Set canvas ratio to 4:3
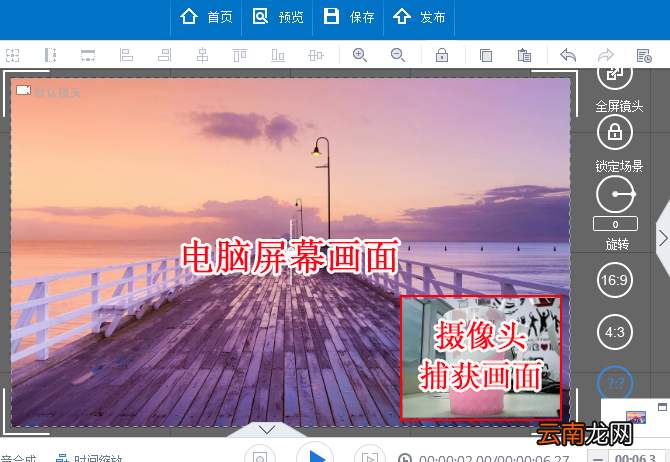The width and height of the screenshot is (670, 462). [615, 332]
